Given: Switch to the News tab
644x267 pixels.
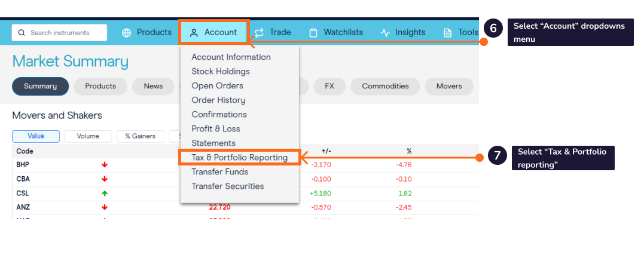Looking at the screenshot, I should (x=153, y=86).
